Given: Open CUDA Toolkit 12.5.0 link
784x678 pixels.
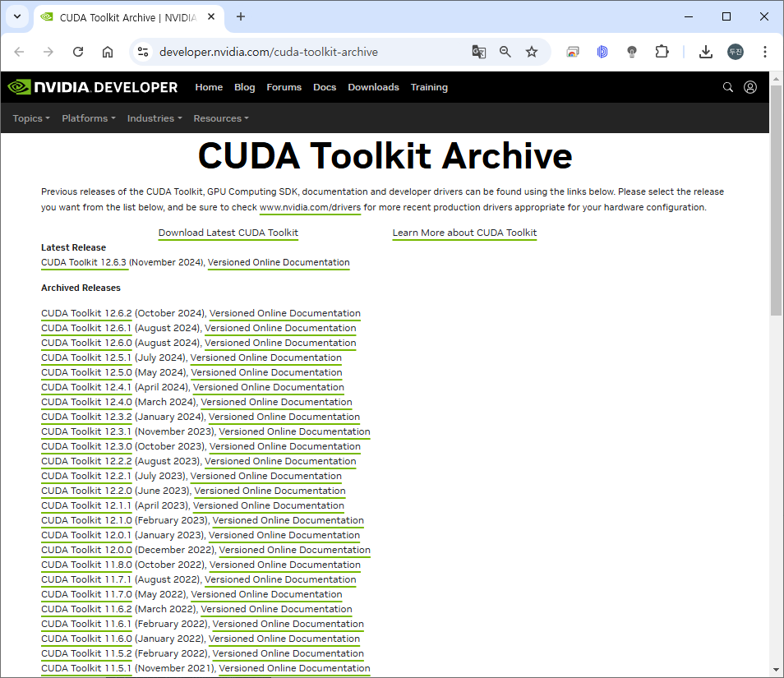Looking at the screenshot, I should tap(86, 372).
